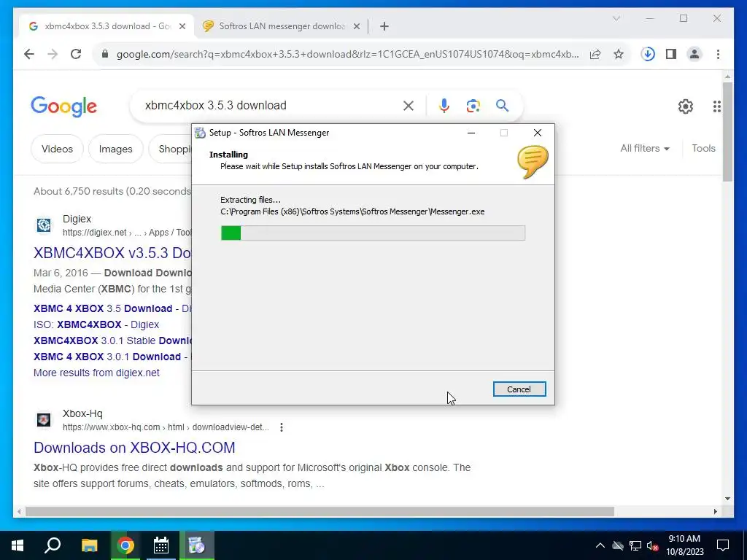Switch to the Softros LAN messenger download tab
Viewport: 747px width, 560px height.
281,26
